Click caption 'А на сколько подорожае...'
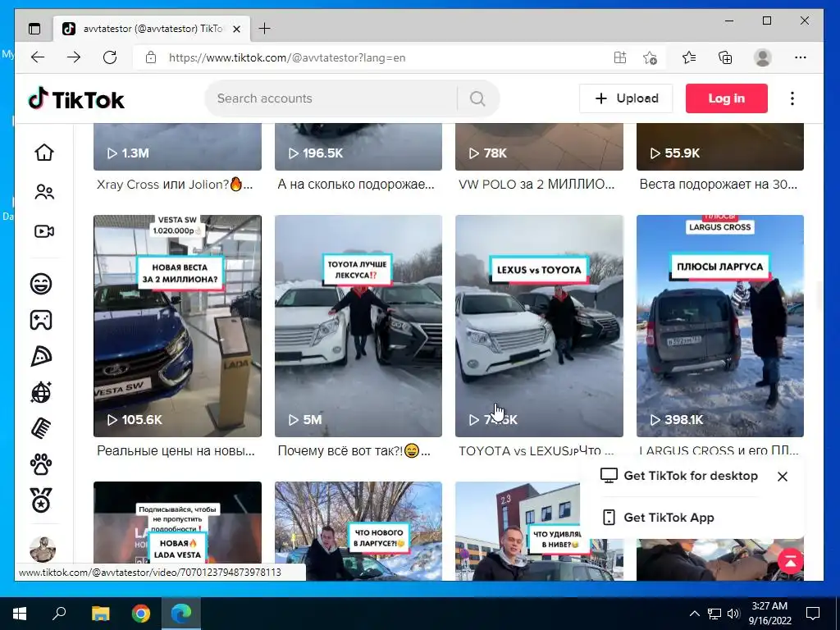 (x=356, y=185)
